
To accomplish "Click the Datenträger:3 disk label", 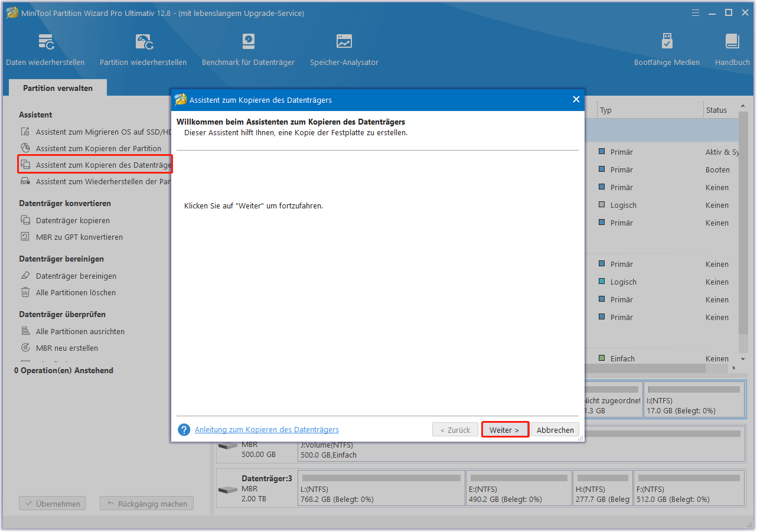I will pos(267,478).
